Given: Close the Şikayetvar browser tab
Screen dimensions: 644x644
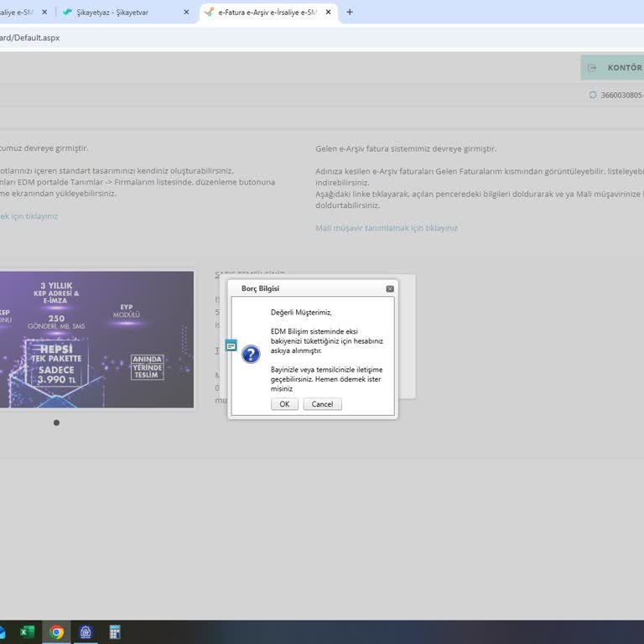Looking at the screenshot, I should pos(186,13).
